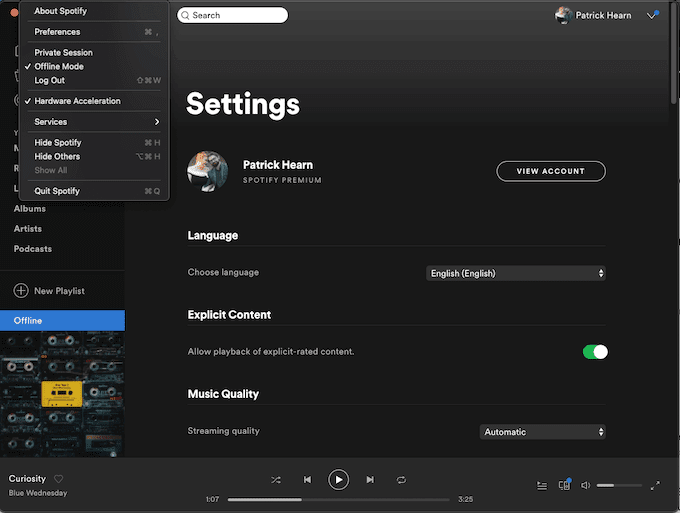Open connect to a device

[x=564, y=485]
